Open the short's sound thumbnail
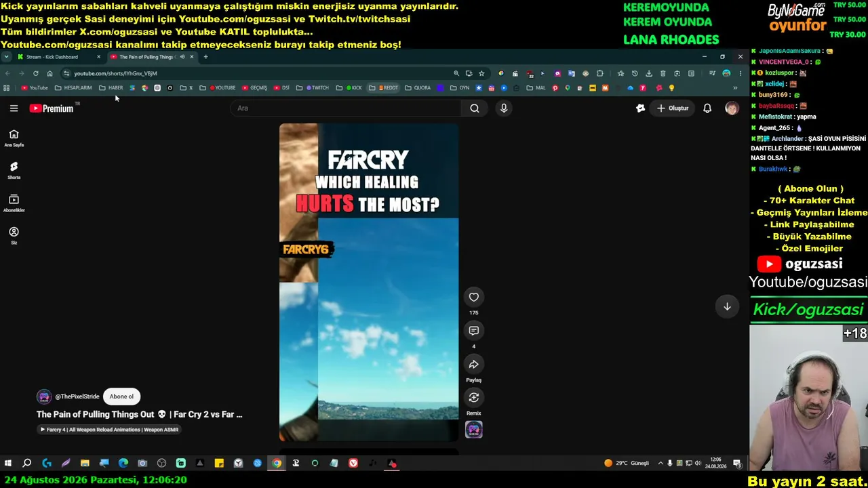This screenshot has width=868, height=488. pos(474,430)
